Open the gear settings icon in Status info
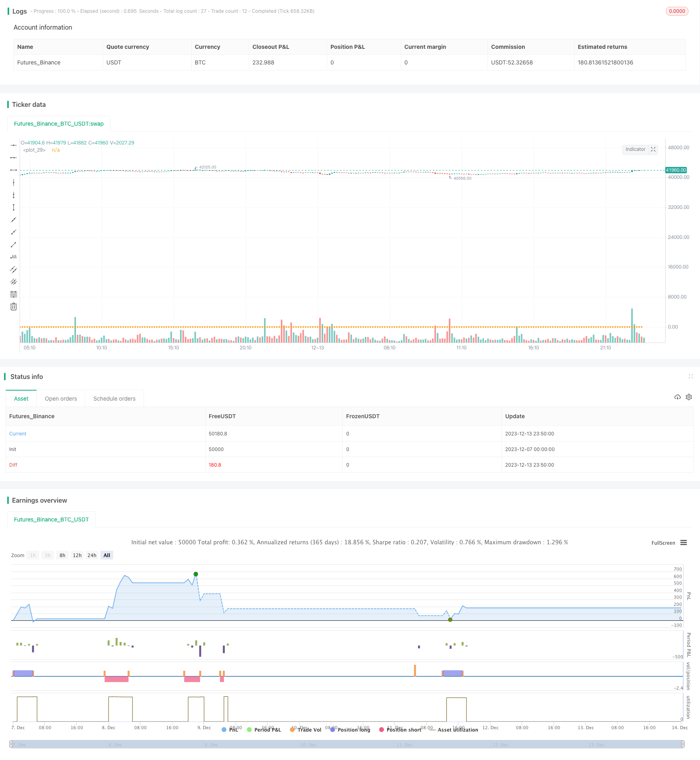Viewport: 700px width, 760px height. coord(689,397)
